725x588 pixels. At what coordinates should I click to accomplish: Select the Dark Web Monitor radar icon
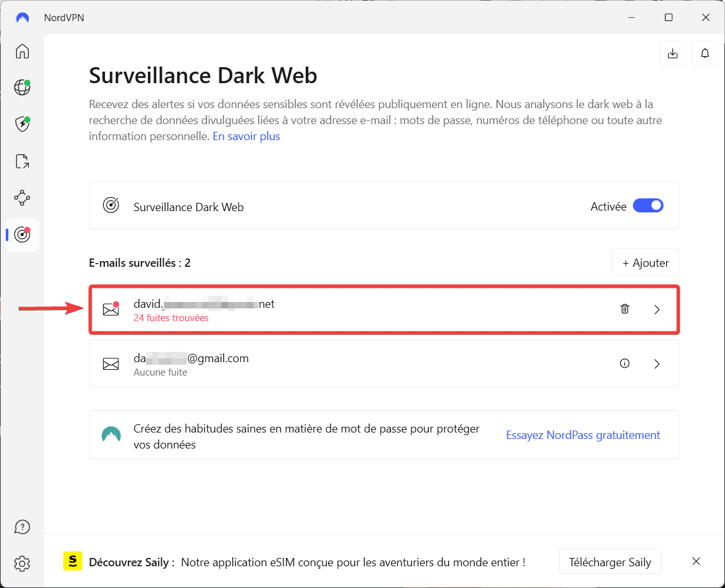(x=22, y=235)
